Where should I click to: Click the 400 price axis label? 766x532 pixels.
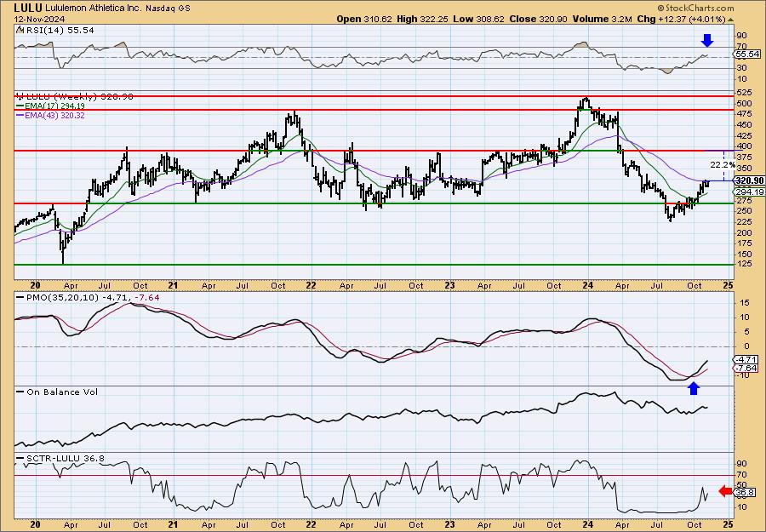point(744,146)
